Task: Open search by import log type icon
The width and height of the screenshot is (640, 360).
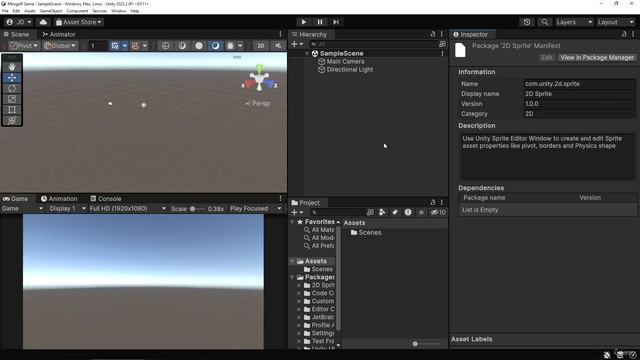Action: click(408, 212)
